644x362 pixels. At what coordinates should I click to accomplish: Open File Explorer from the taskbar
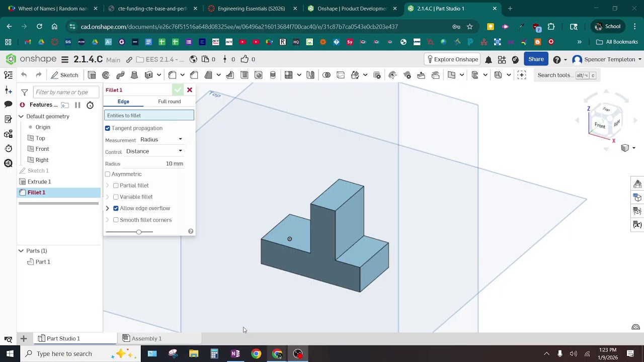194,353
